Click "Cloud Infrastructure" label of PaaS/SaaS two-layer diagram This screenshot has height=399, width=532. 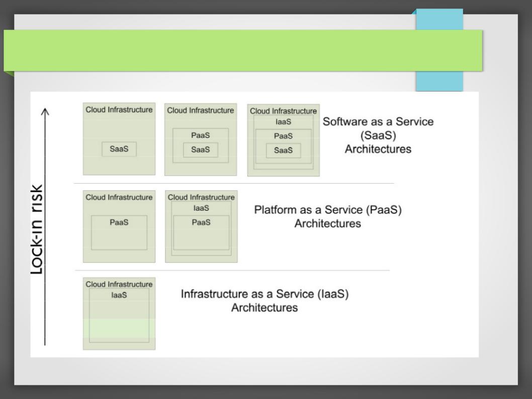[x=201, y=110]
